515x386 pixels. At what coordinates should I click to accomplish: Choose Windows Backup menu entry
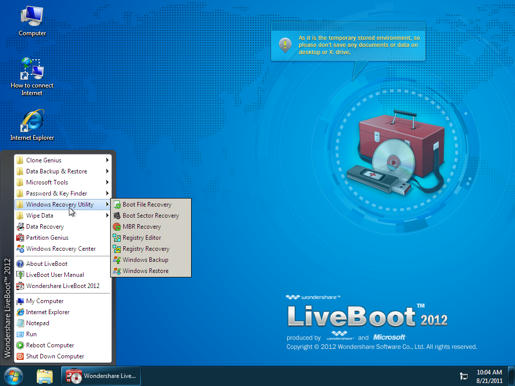coord(151,260)
